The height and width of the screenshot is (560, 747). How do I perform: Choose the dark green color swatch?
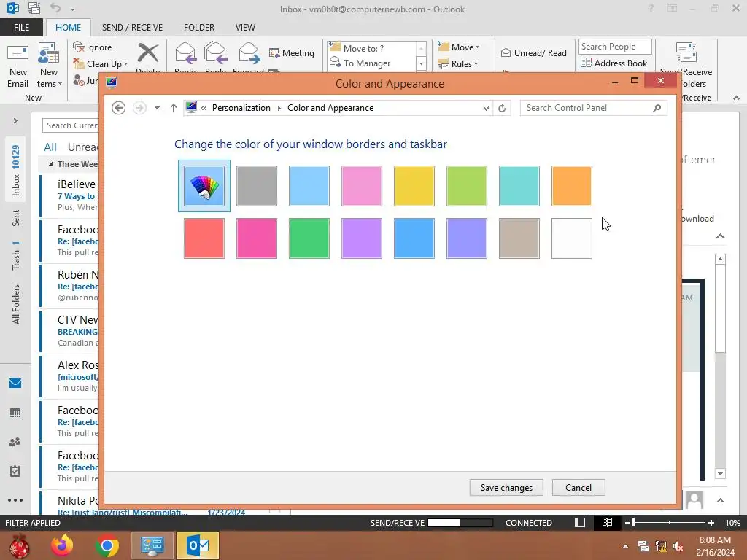(309, 238)
